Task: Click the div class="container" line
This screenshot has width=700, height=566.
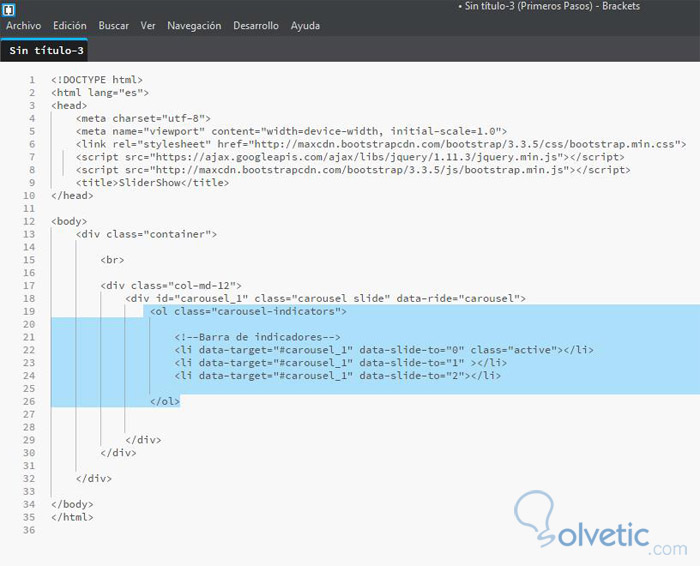Action: pyautogui.click(x=146, y=234)
